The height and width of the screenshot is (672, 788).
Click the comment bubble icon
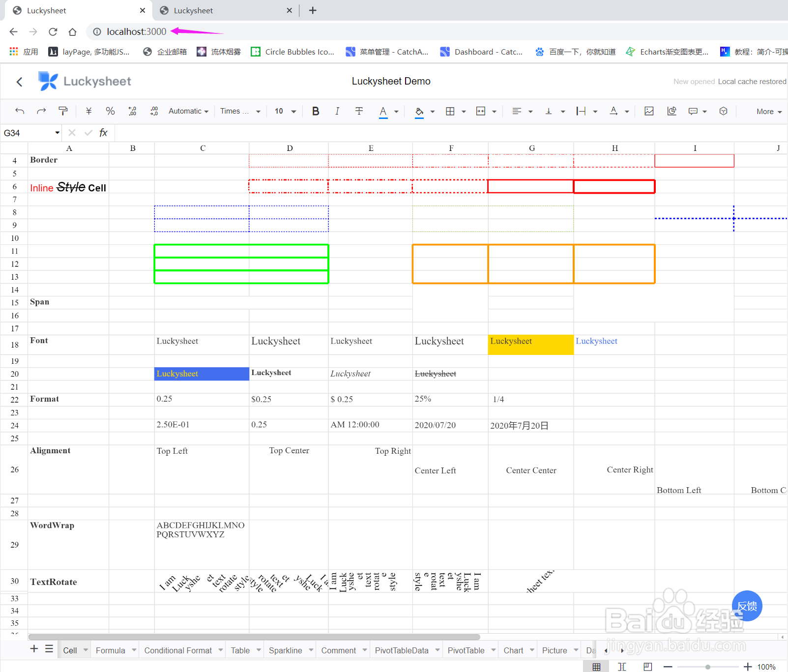coord(693,111)
